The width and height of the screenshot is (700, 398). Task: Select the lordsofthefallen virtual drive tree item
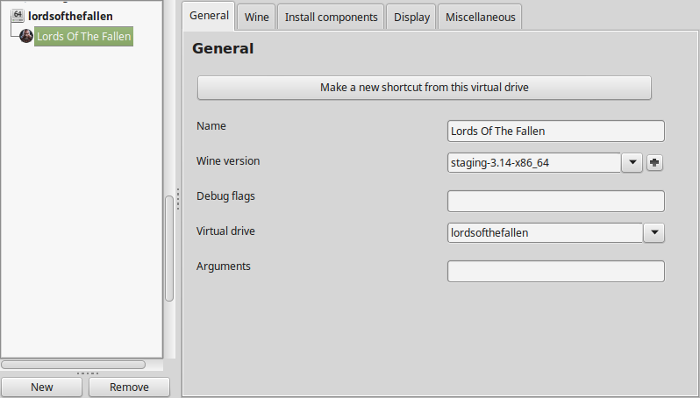coord(70,16)
